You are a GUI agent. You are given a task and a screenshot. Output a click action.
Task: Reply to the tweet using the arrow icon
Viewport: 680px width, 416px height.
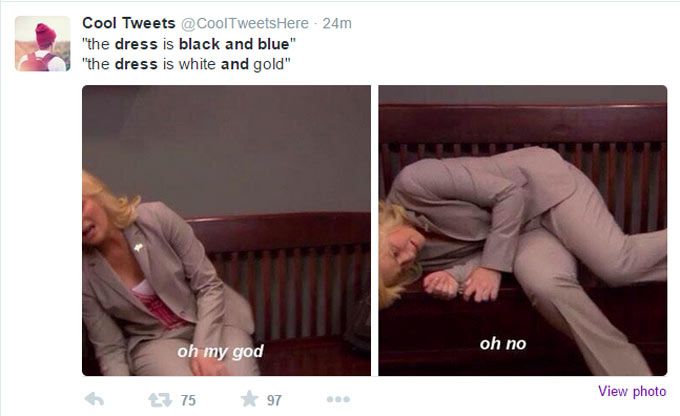click(94, 399)
